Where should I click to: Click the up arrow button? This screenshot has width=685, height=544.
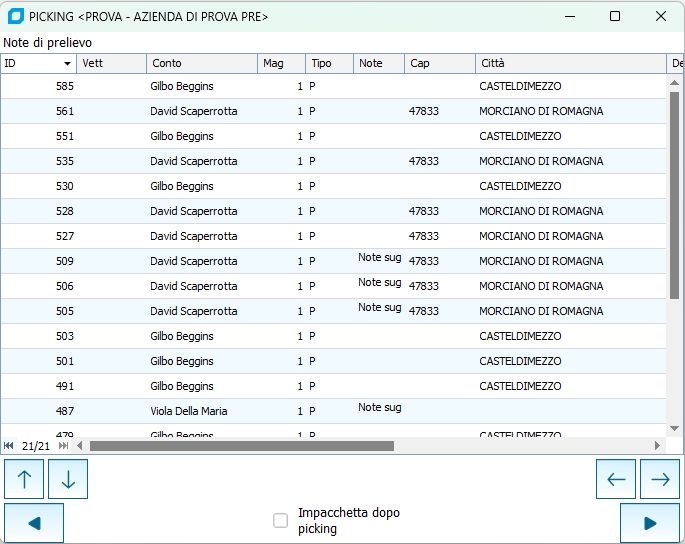[x=24, y=479]
